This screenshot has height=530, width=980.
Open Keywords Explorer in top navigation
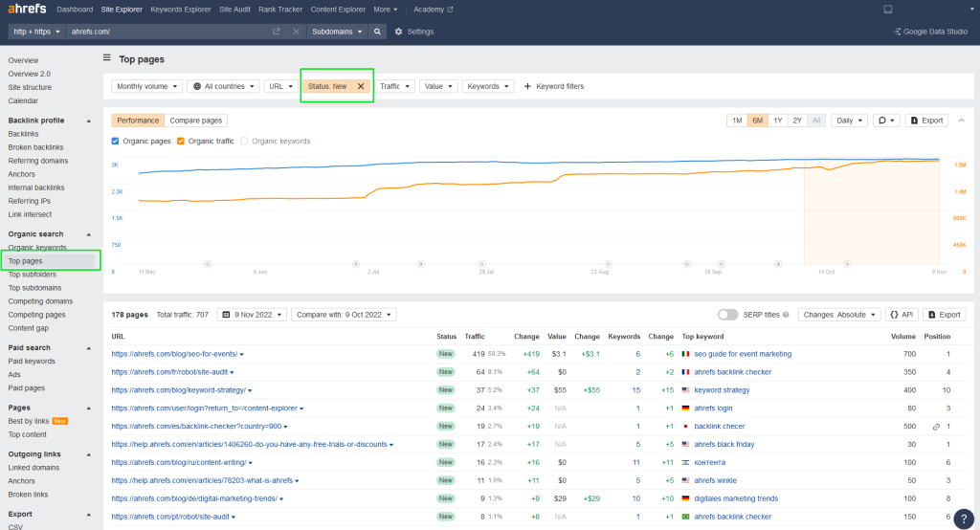click(181, 10)
